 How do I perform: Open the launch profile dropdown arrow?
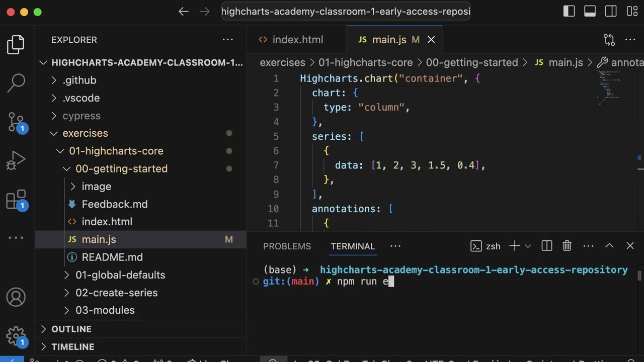coord(528,246)
